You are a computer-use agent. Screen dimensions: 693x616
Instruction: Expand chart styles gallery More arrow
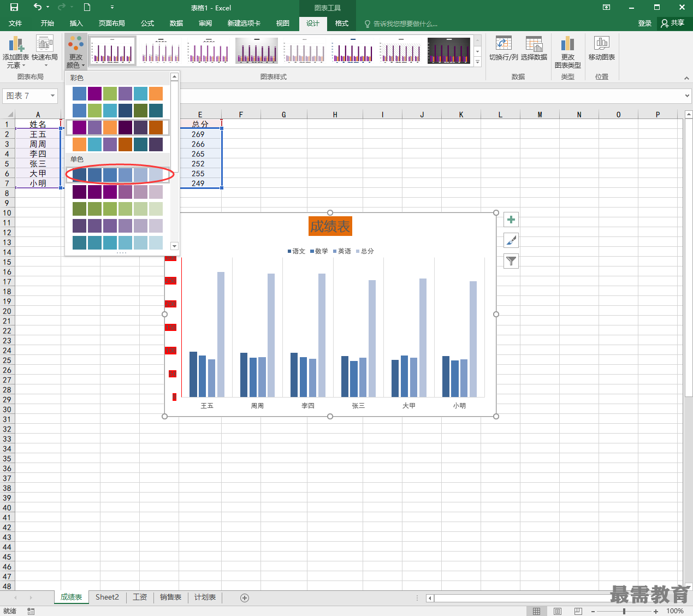[x=478, y=63]
